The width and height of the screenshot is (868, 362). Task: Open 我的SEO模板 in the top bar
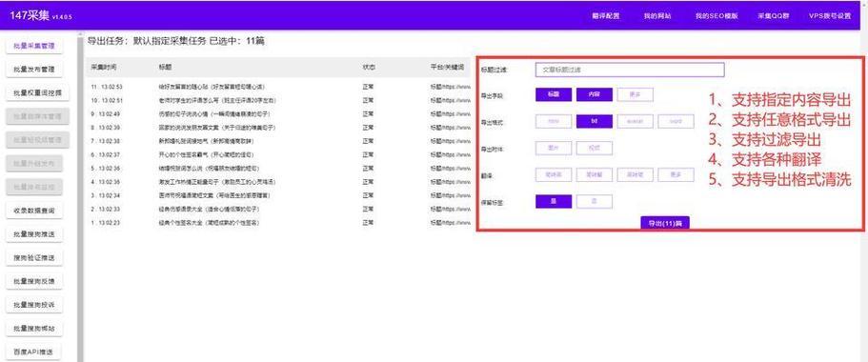pos(717,16)
